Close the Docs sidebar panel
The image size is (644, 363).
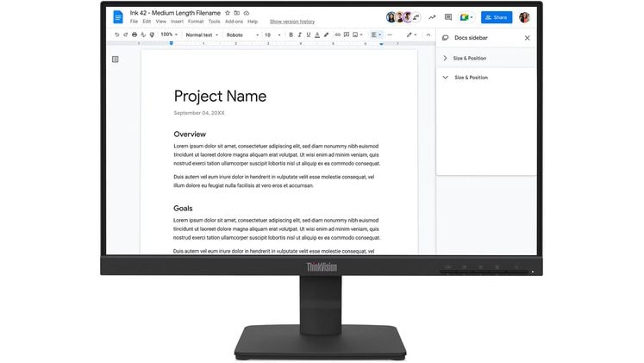pyautogui.click(x=528, y=38)
